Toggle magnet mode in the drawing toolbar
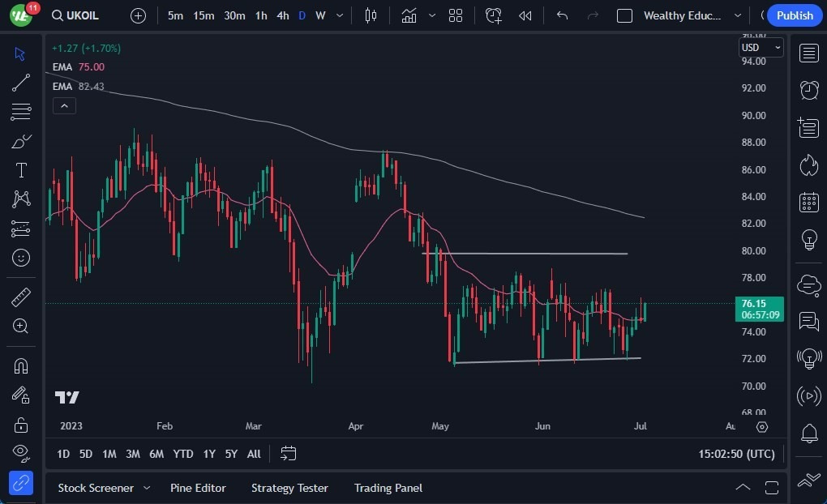This screenshot has height=504, width=827. (21, 365)
